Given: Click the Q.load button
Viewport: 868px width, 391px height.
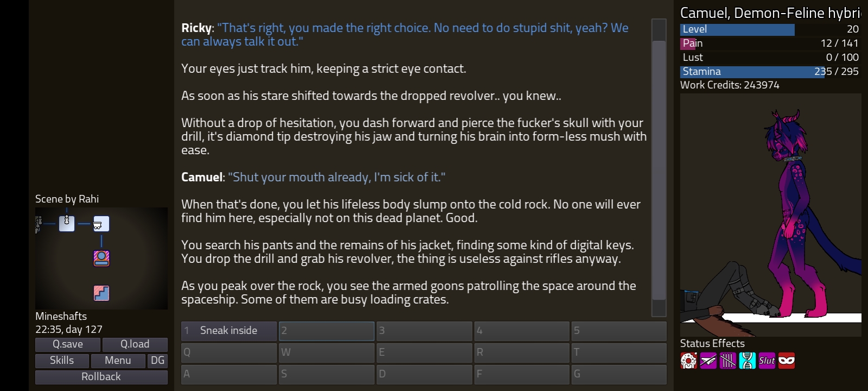Looking at the screenshot, I should (135, 344).
